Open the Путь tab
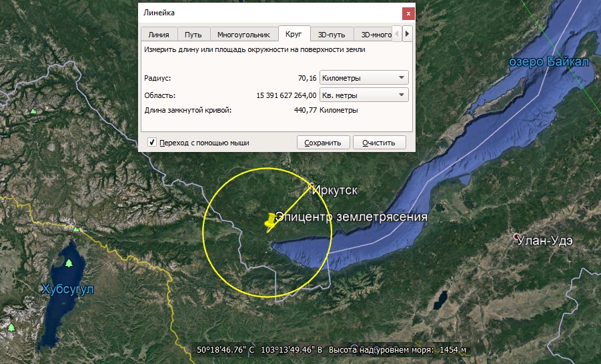Image resolution: width=601 pixels, height=364 pixels. point(193,35)
